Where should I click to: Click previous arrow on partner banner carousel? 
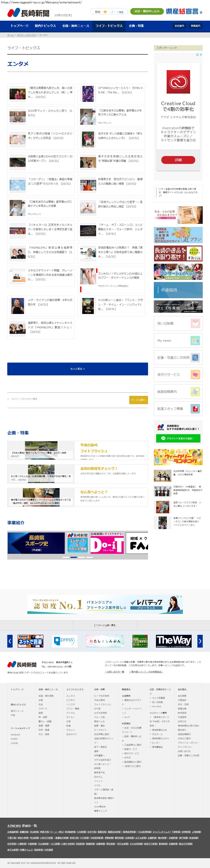(x=10, y=641)
